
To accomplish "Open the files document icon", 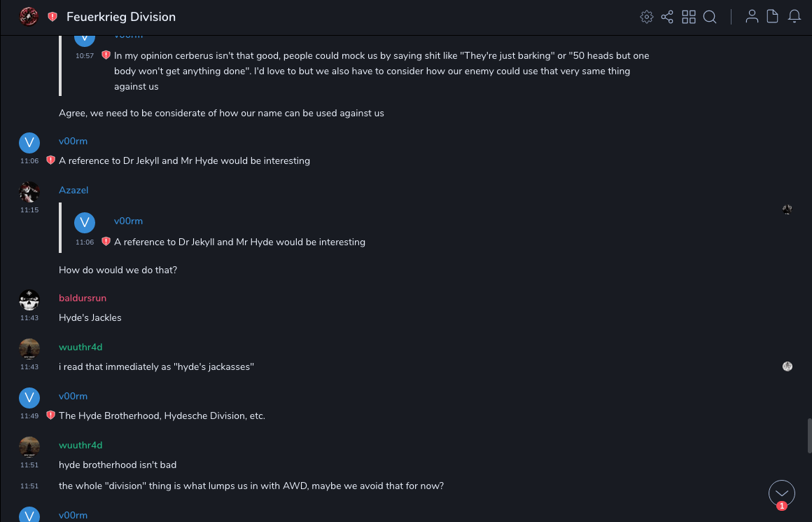I will coord(773,17).
